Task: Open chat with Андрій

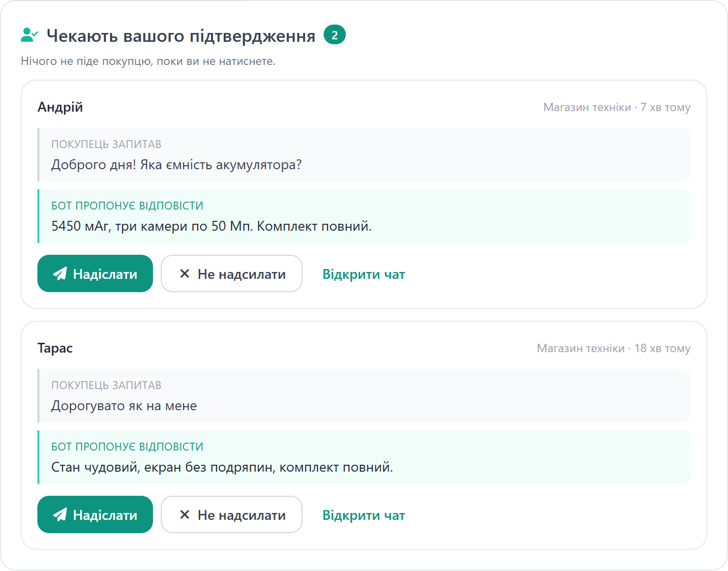Action: click(364, 274)
